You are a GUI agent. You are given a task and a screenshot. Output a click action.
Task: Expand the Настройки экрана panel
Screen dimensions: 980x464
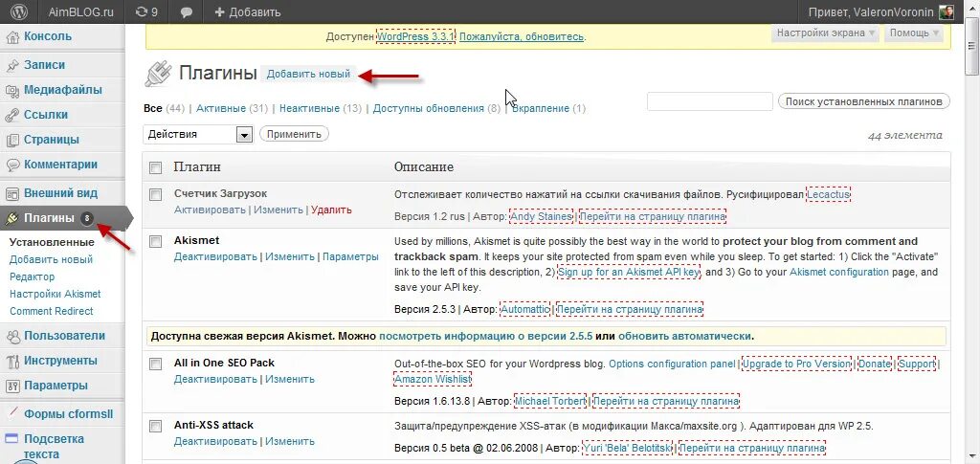point(825,33)
